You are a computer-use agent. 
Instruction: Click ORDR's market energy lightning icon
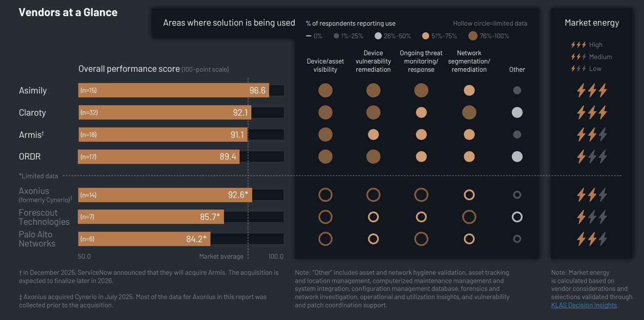(591, 157)
